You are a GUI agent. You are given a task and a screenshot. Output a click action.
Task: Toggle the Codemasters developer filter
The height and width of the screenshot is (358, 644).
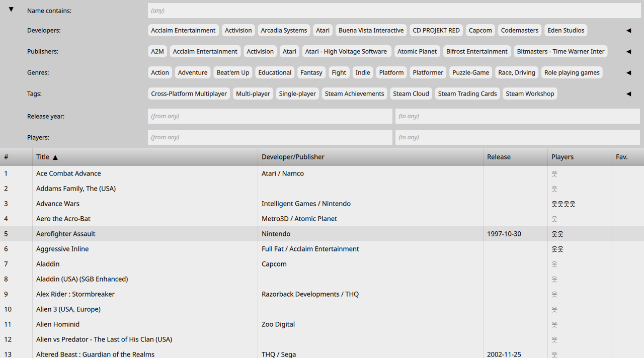coord(520,30)
